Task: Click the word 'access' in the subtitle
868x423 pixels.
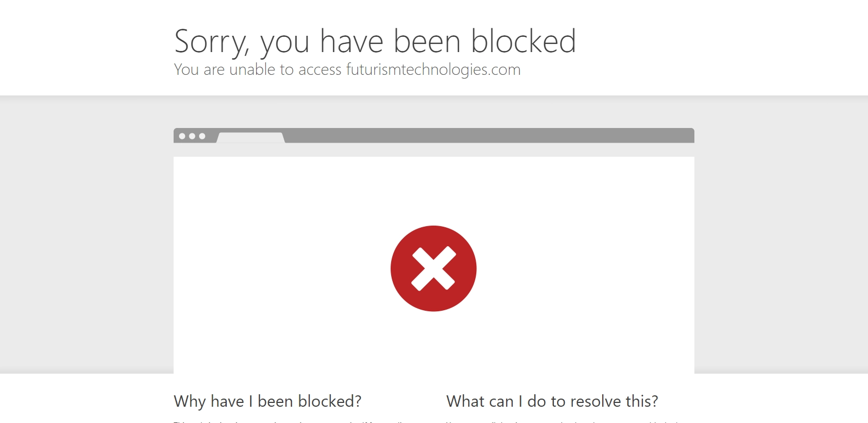Action: (x=320, y=70)
